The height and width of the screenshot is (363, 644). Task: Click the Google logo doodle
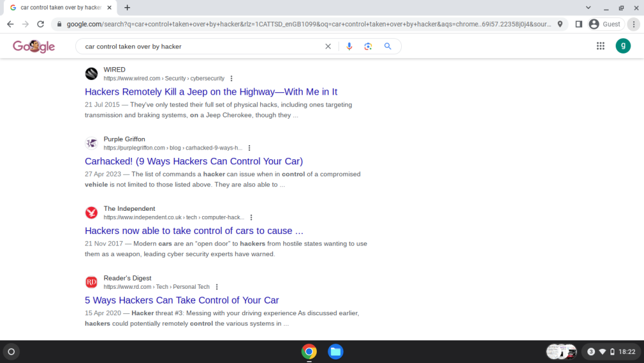click(x=33, y=46)
